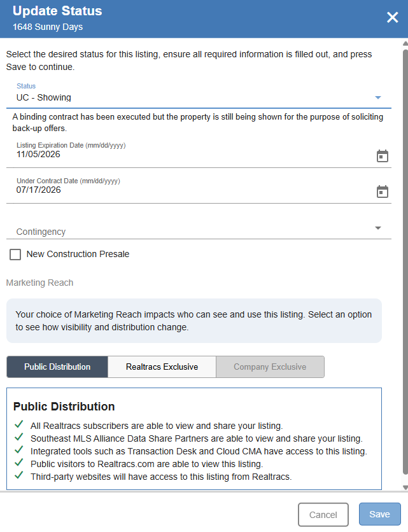The width and height of the screenshot is (408, 532).
Task: Cancel the status update
Action: pyautogui.click(x=323, y=515)
